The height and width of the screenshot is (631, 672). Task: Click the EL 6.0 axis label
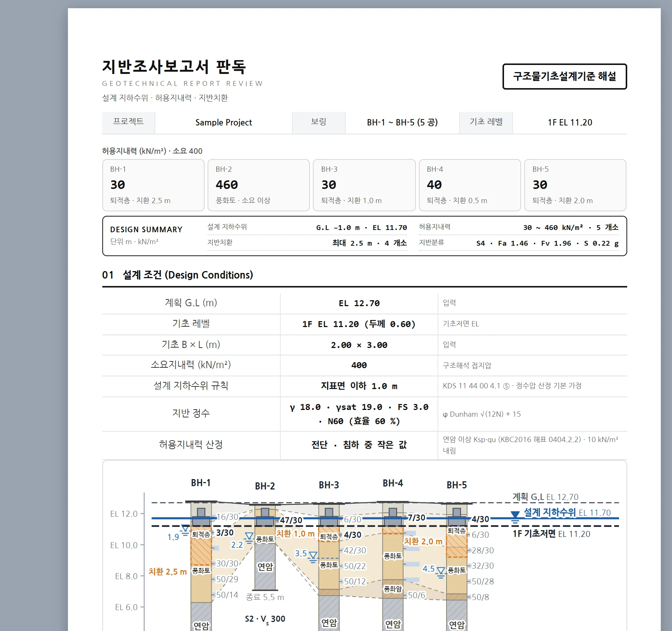coord(126,607)
